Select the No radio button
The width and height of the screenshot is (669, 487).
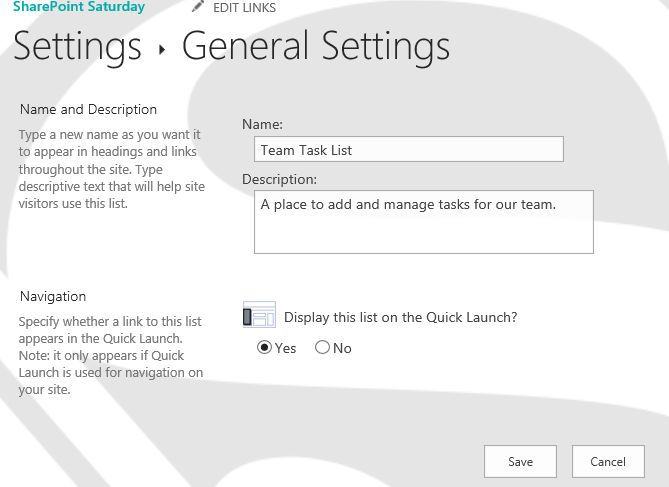pos(322,347)
